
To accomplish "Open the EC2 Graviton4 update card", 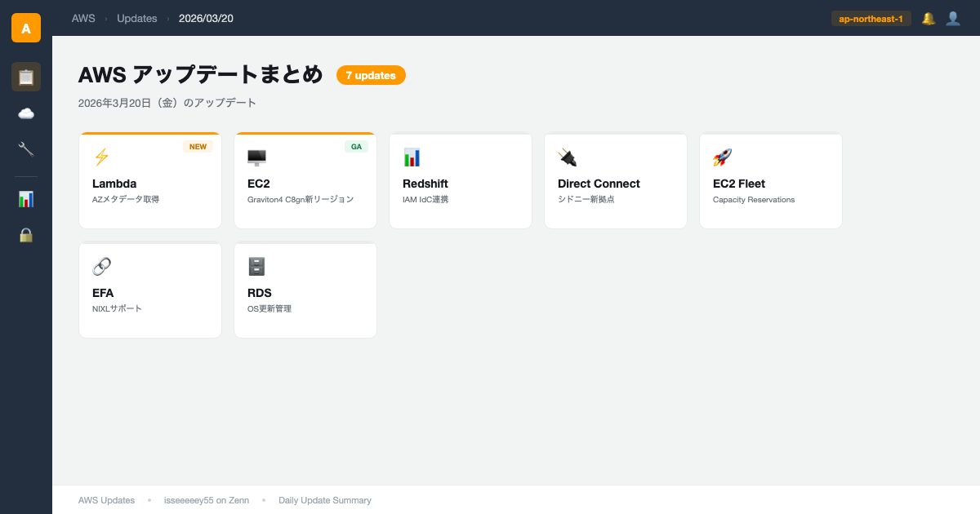I will (305, 181).
